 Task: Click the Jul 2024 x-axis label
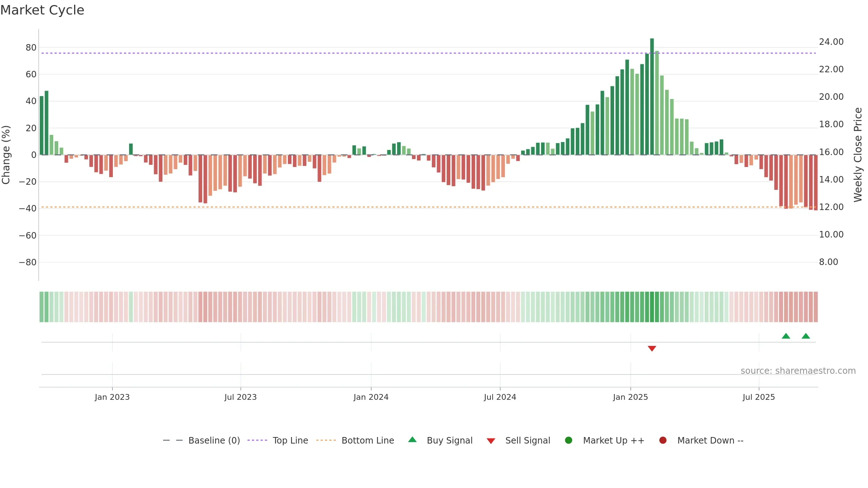pyautogui.click(x=500, y=397)
